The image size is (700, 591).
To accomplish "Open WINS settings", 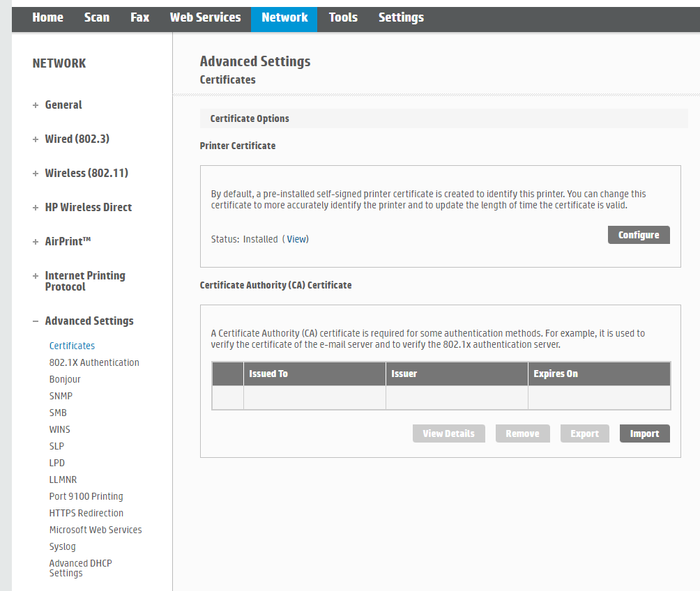I will tap(60, 429).
